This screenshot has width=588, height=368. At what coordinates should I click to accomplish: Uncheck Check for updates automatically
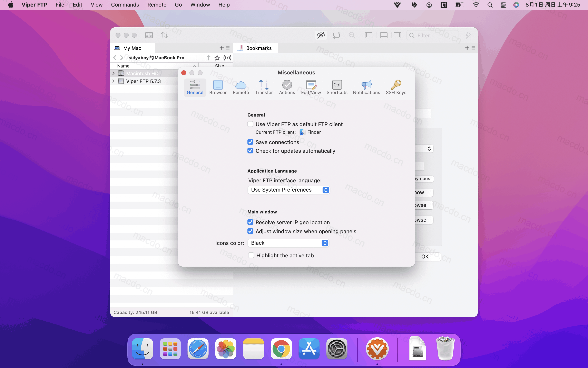[250, 151]
